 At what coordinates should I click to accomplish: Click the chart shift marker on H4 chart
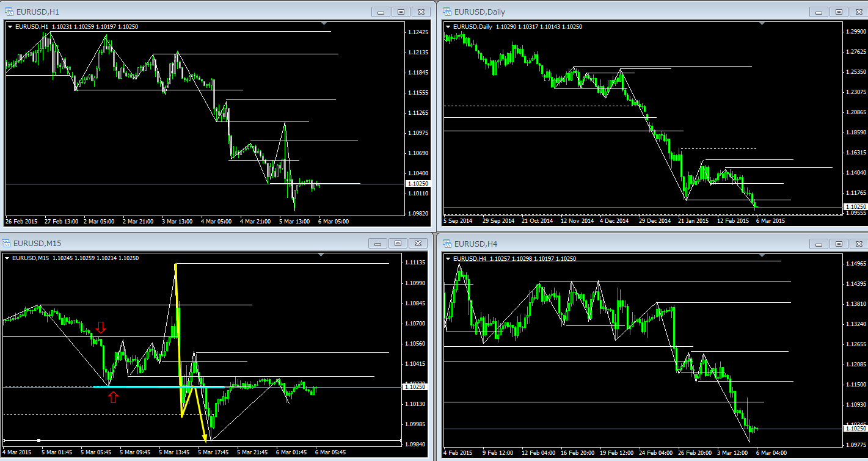pyautogui.click(x=762, y=255)
